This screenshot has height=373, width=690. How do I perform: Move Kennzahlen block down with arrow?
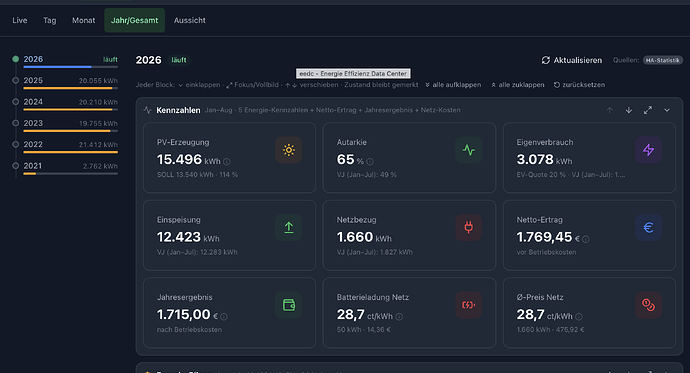pyautogui.click(x=629, y=110)
